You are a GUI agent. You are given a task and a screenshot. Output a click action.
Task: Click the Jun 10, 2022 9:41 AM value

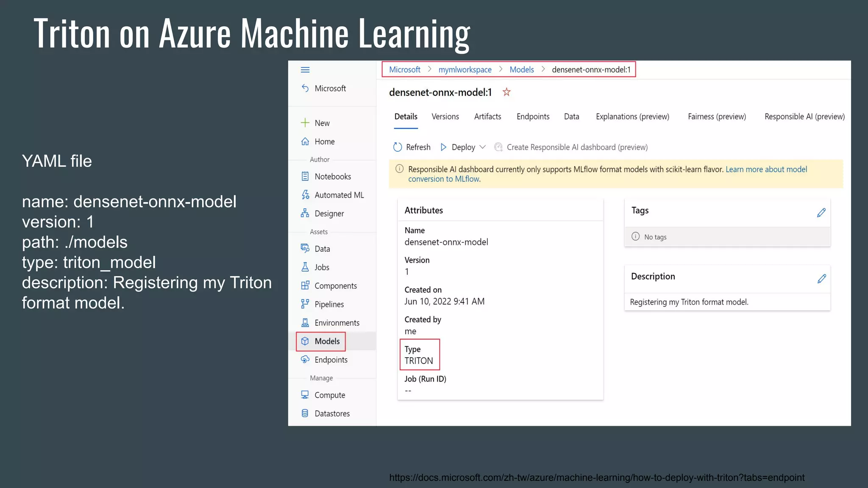point(444,301)
